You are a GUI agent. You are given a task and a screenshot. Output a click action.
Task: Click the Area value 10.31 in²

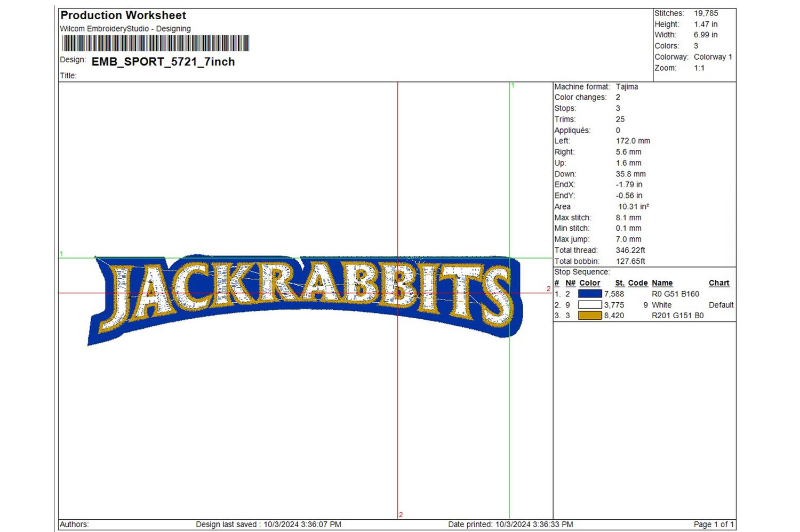click(634, 207)
